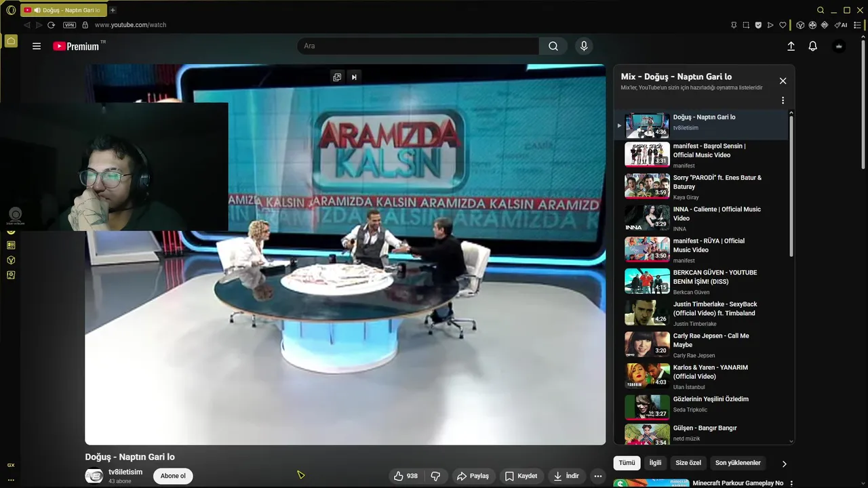Switch to the Doğuş - Naptın Gari lo tab
Screen dimensions: 868x488
tap(63, 10)
